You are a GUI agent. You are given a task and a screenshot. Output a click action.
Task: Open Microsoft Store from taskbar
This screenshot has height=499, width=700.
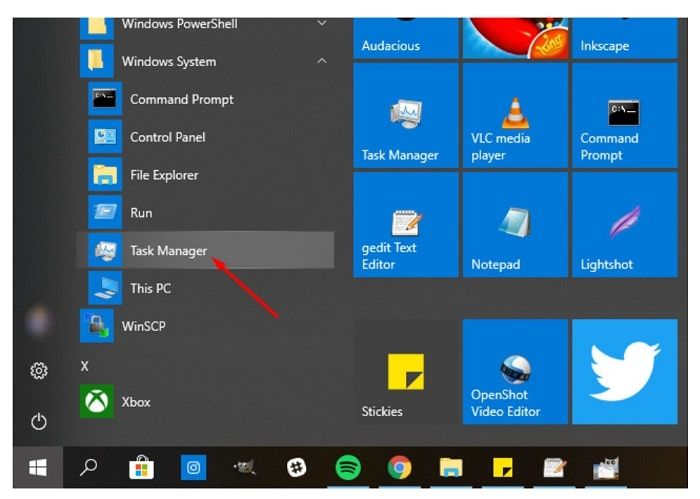click(x=142, y=468)
